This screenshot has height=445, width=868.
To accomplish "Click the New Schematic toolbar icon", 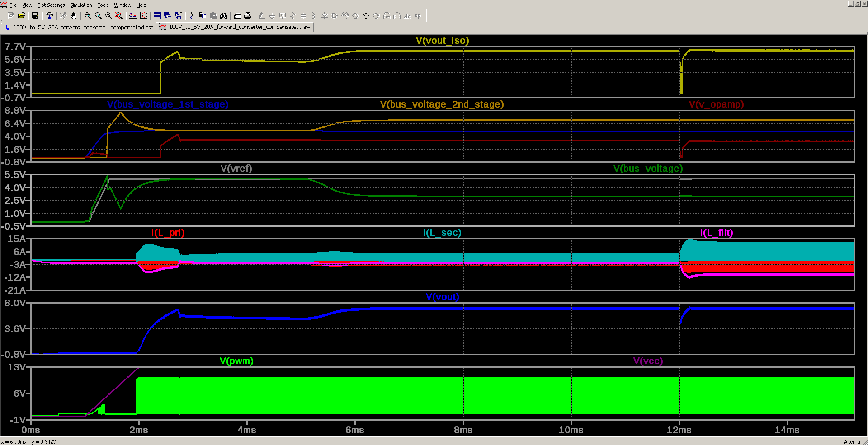I will coord(11,16).
